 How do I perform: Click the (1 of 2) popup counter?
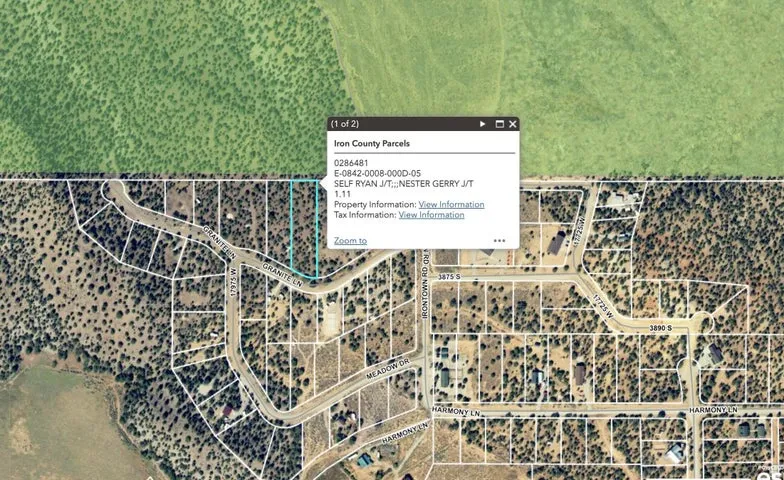pos(344,124)
